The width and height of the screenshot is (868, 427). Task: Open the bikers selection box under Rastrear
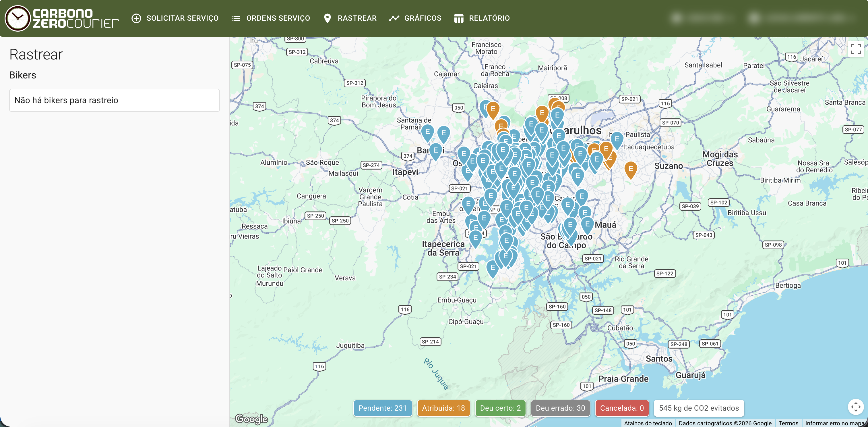[114, 100]
